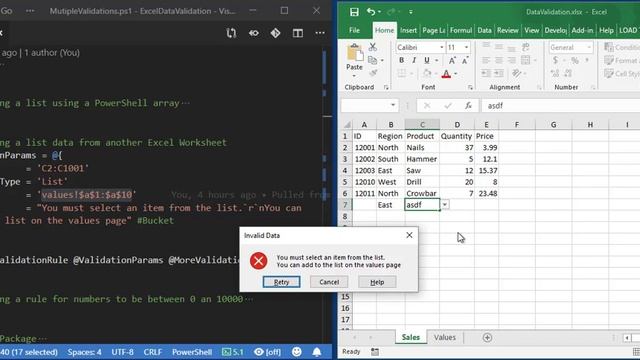Open VS Code editor More Actions ellipsis

pos(320,33)
